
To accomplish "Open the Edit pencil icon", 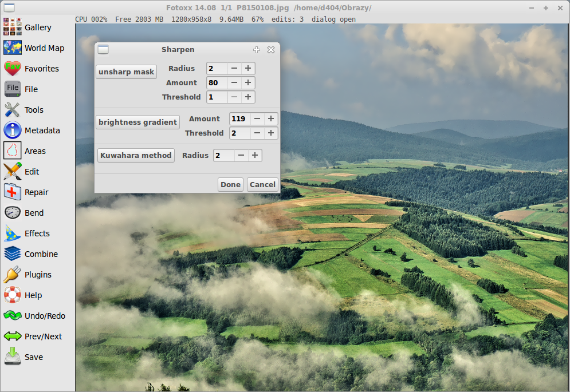I will (13, 172).
